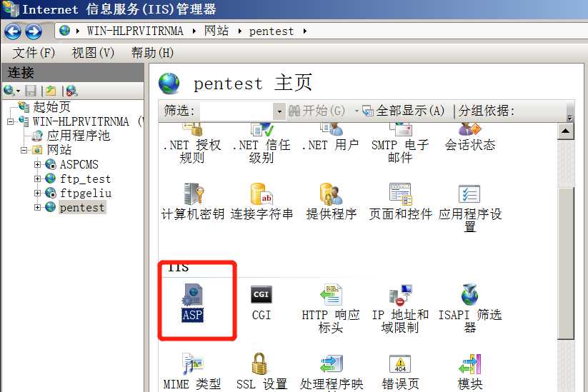Select the 网站 tree item

coord(59,150)
